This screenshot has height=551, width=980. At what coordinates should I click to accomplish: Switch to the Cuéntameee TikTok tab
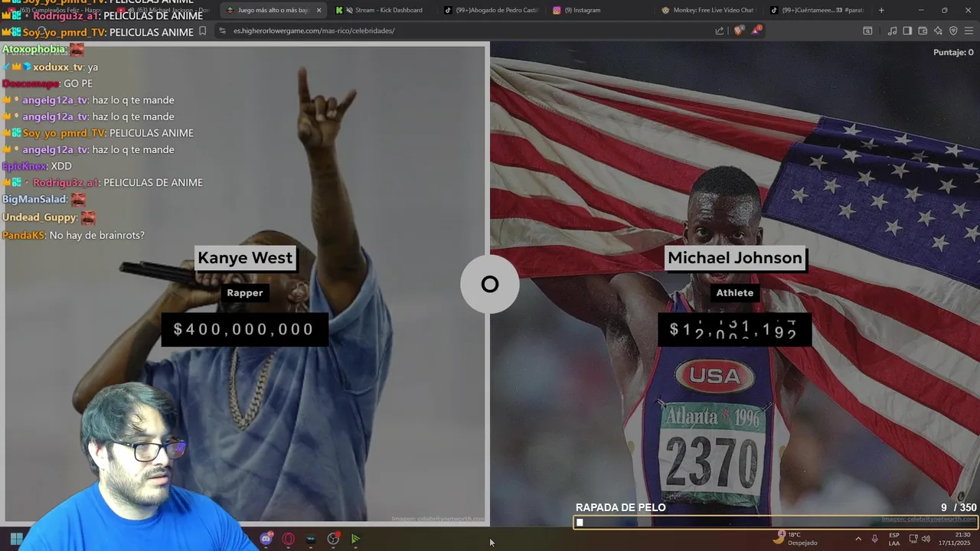click(x=817, y=10)
